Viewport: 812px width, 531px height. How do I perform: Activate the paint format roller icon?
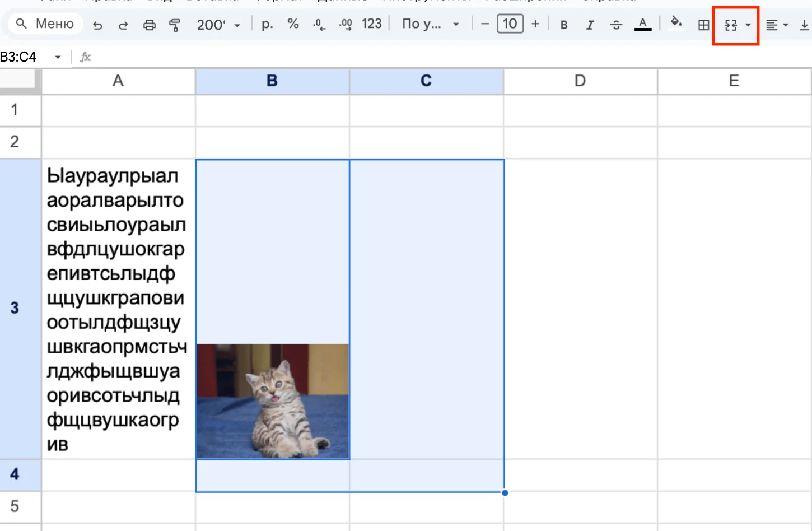click(x=175, y=25)
